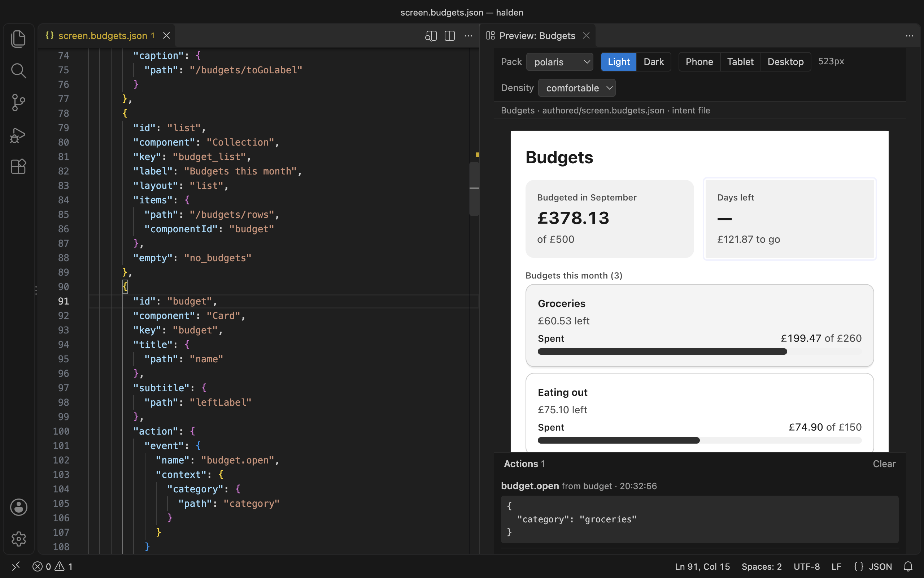The width and height of the screenshot is (924, 578).
Task: Open the Explorer view in activity bar
Action: coord(18,39)
